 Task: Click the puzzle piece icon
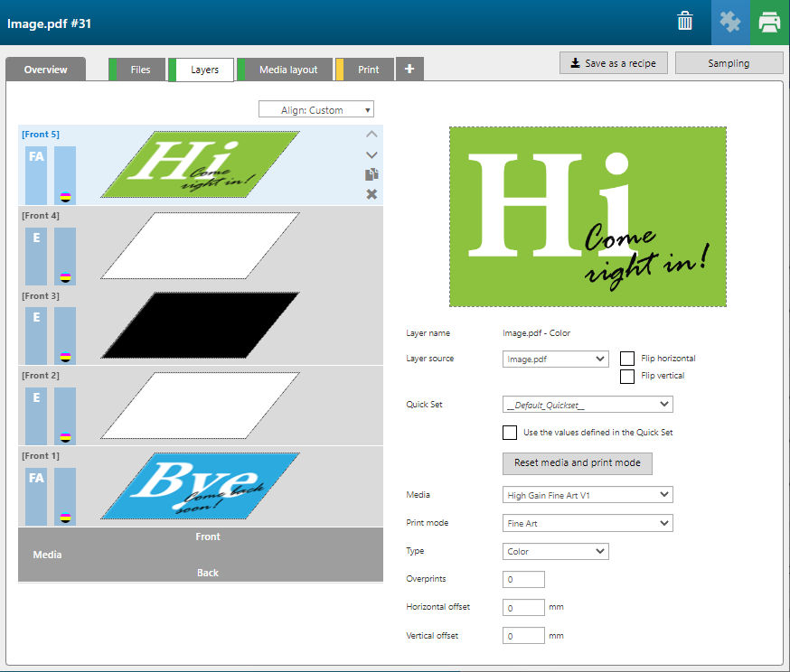(729, 22)
